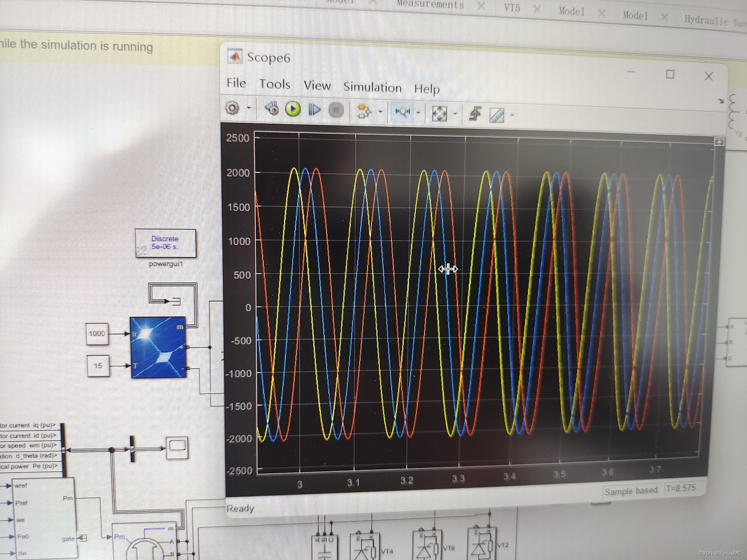Open the File menu in Scope6
This screenshot has height=560, width=747.
coord(236,83)
